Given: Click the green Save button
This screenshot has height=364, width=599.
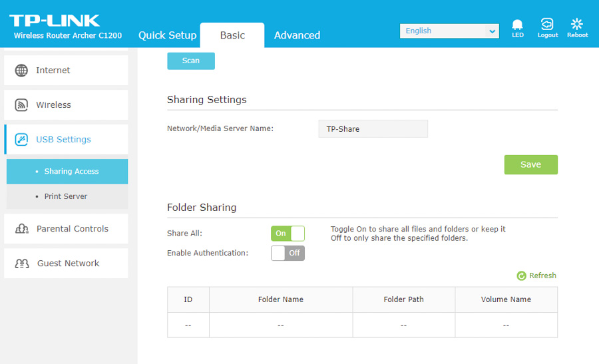Looking at the screenshot, I should (x=530, y=164).
